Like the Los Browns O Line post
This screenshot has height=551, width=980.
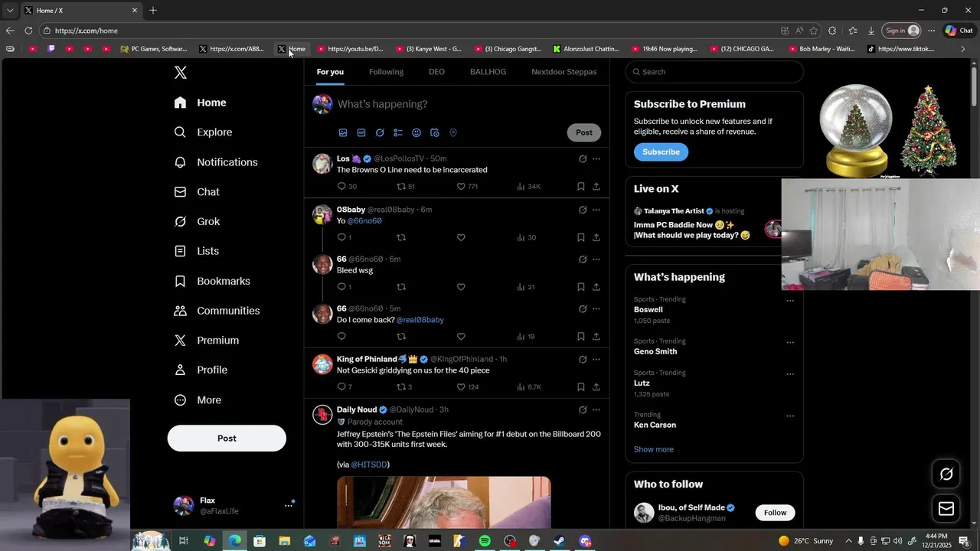tap(467, 187)
